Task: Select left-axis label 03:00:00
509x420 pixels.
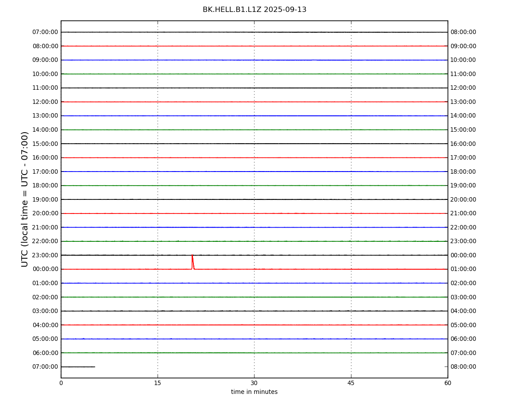Action: 45,311
